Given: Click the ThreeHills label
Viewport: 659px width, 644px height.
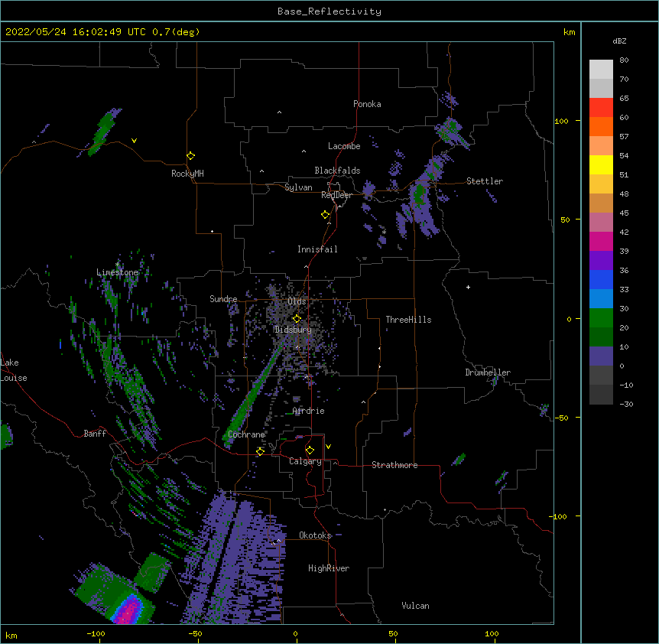Looking at the screenshot, I should (x=408, y=320).
